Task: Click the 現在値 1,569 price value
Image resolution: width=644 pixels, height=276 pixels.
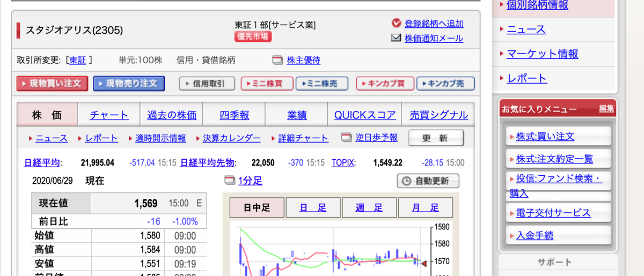Action: [145, 203]
